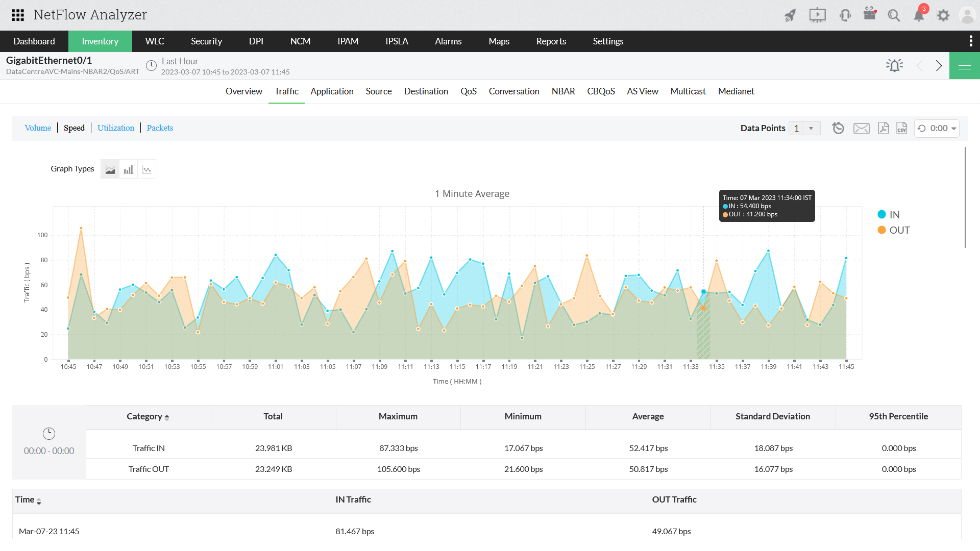This screenshot has width=980, height=551.
Task: Export the report as PDF
Action: pos(883,128)
